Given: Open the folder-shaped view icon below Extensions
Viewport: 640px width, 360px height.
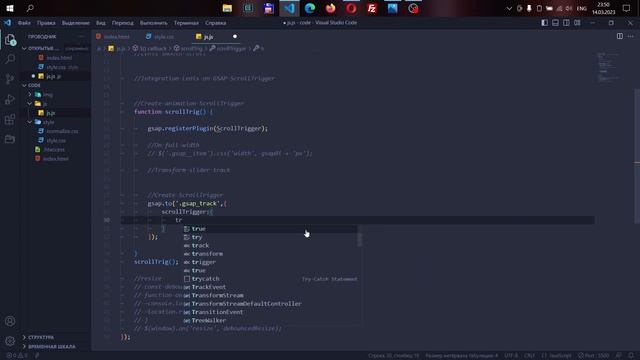Looking at the screenshot, I should point(10,139).
